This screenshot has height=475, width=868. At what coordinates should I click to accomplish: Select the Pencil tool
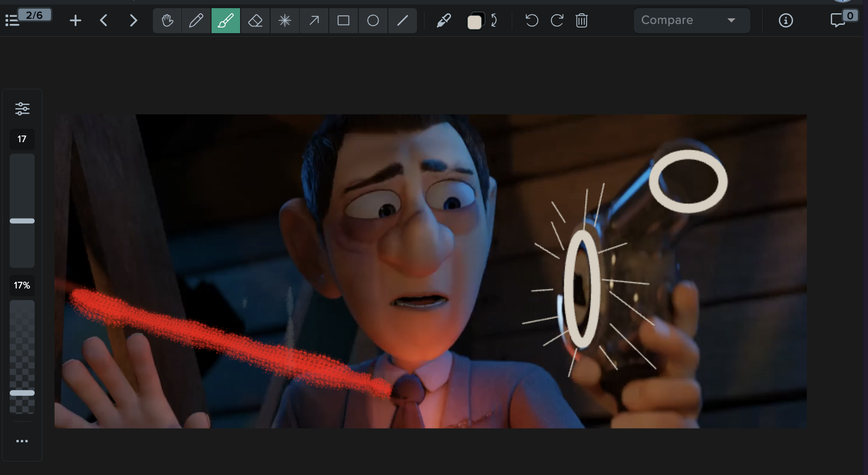pyautogui.click(x=196, y=20)
